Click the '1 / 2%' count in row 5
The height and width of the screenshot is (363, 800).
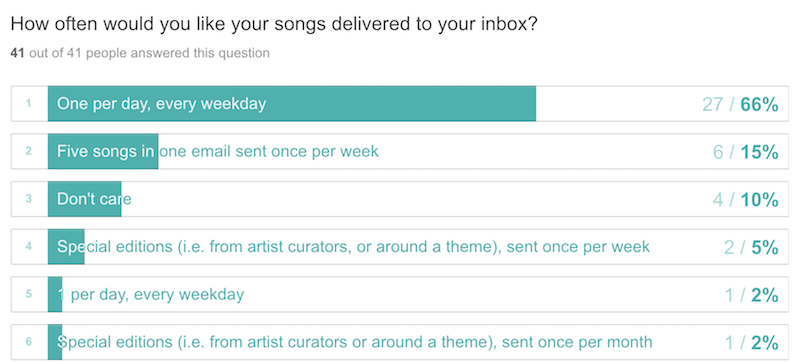point(752,295)
